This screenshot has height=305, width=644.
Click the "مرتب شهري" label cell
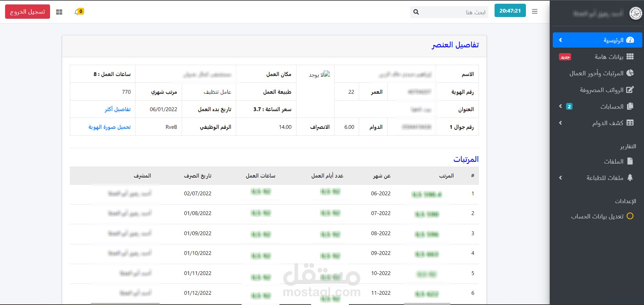click(x=159, y=92)
